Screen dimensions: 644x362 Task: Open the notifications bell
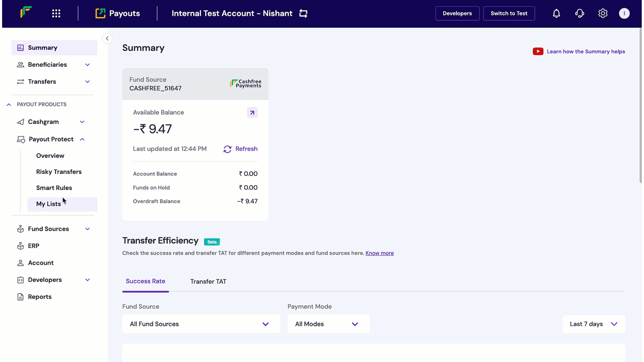coord(556,13)
